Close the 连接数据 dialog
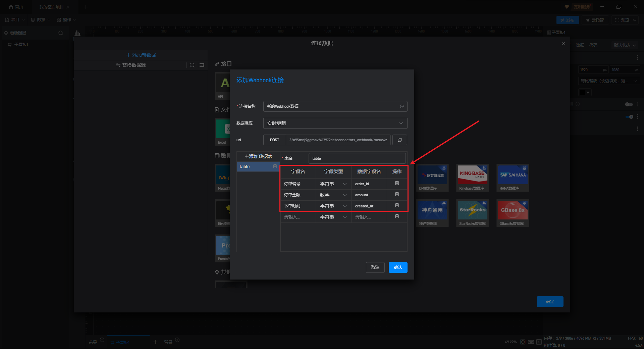644x349 pixels. pyautogui.click(x=563, y=43)
